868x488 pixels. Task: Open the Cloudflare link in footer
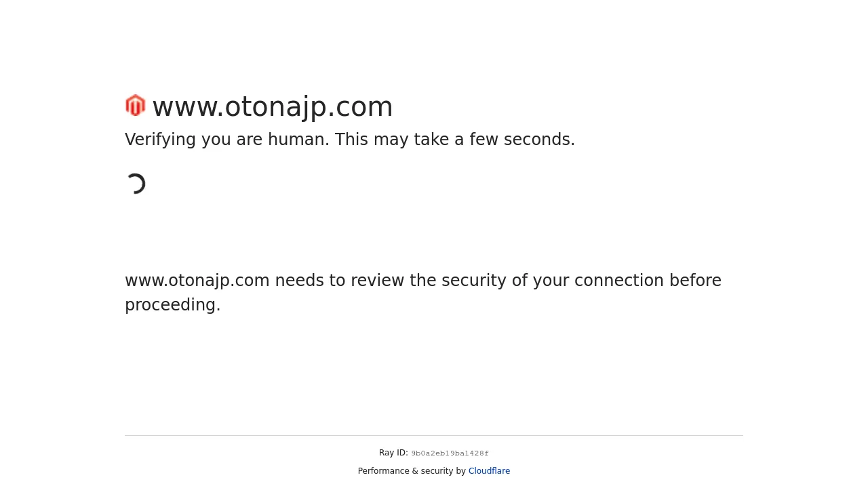click(x=489, y=471)
